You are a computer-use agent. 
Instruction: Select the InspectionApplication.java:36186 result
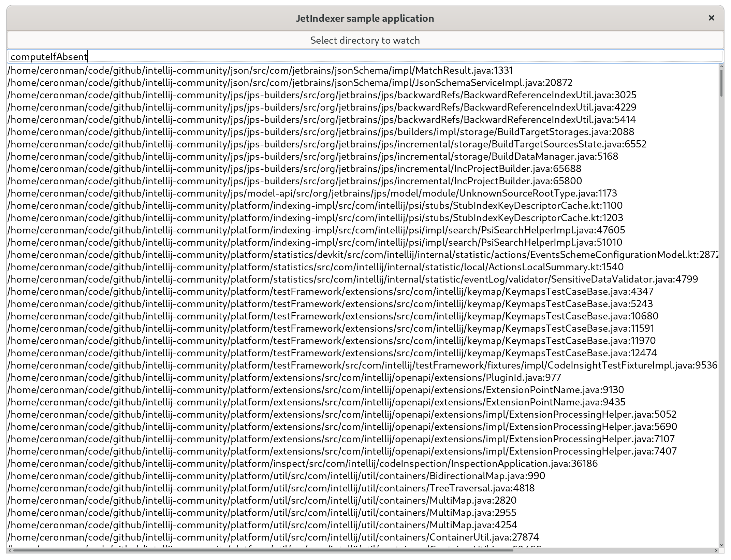coord(303,464)
